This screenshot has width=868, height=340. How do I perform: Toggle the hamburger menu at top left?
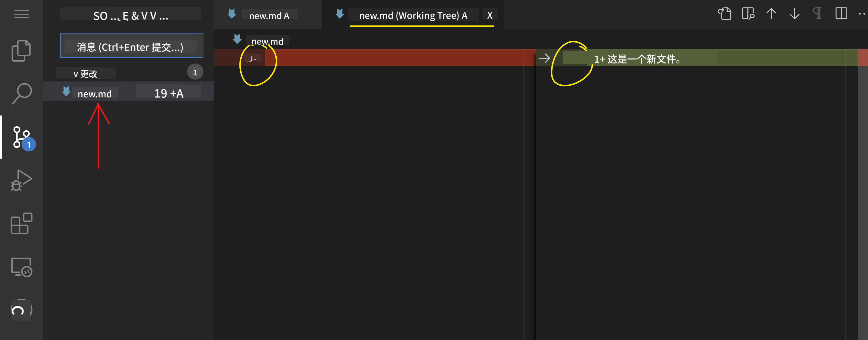coord(21,14)
